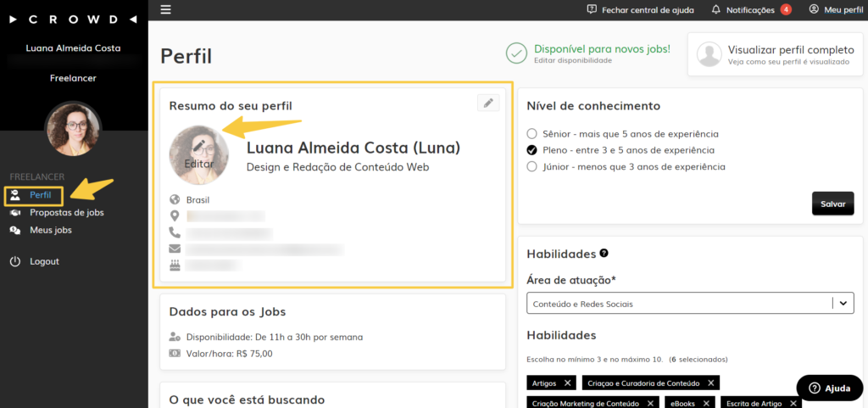Click the Brasil country text
Viewport: 868px width, 408px height.
[198, 200]
